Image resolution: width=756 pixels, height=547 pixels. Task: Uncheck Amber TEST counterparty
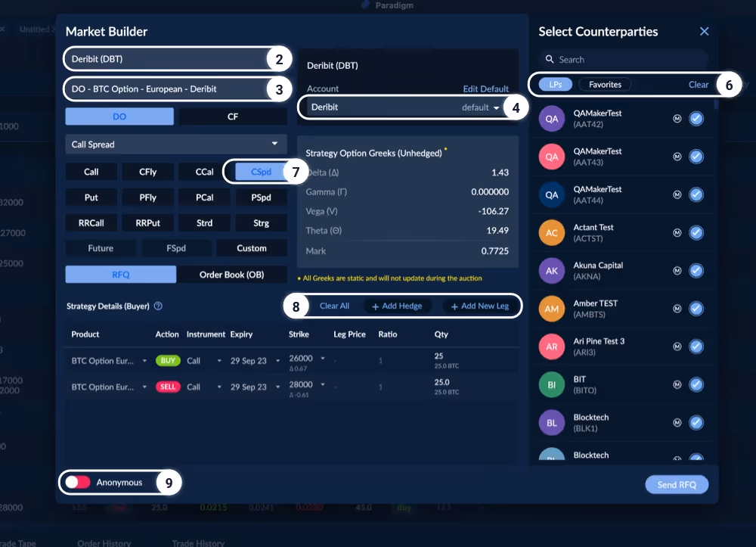tap(696, 309)
